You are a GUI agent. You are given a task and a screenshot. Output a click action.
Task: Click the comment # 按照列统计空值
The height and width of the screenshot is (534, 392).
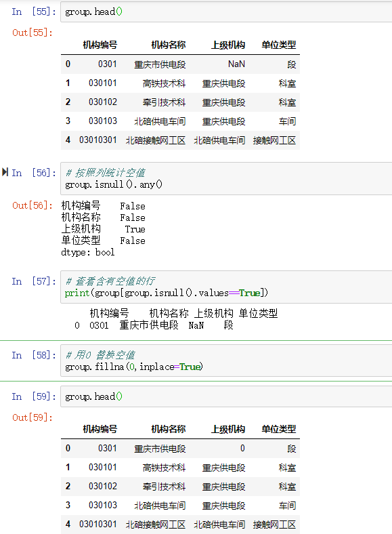[105, 173]
